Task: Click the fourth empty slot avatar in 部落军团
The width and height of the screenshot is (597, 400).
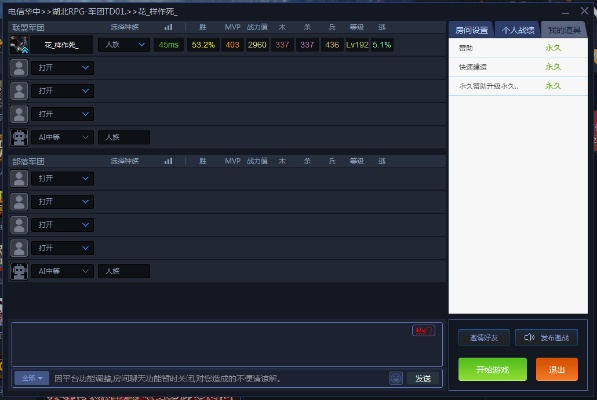Action: [19, 248]
